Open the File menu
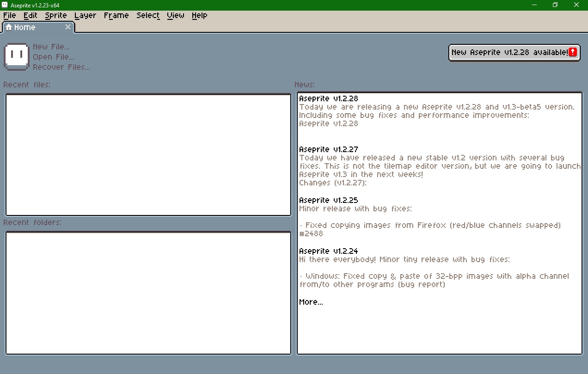Screen dimensions: 588x374 coord(10,15)
